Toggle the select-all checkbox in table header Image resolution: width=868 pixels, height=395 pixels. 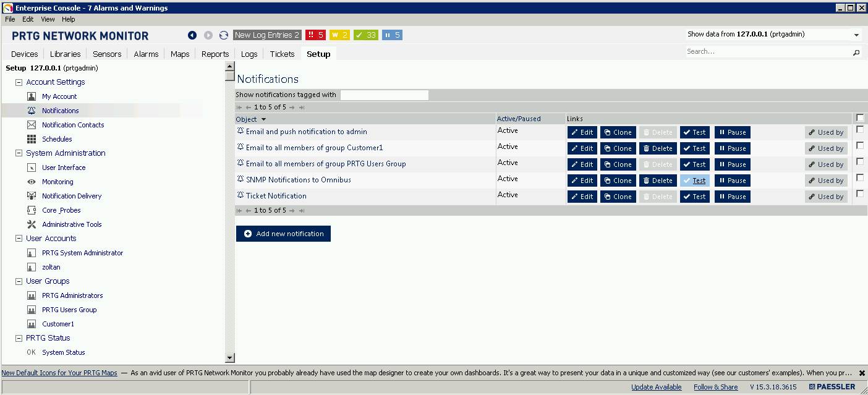[860, 118]
